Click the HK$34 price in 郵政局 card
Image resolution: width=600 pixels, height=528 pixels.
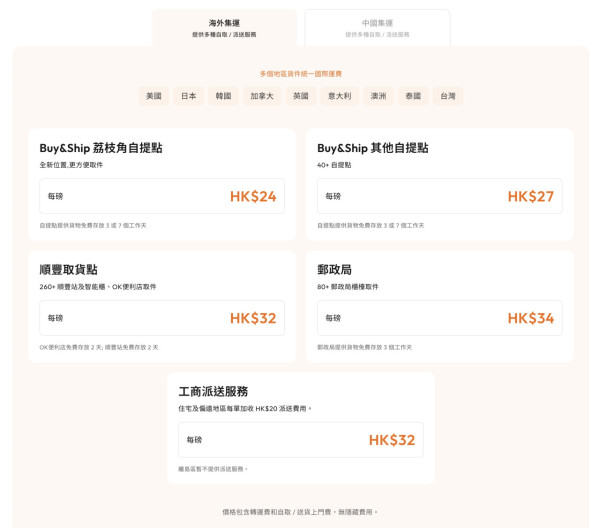tap(531, 318)
